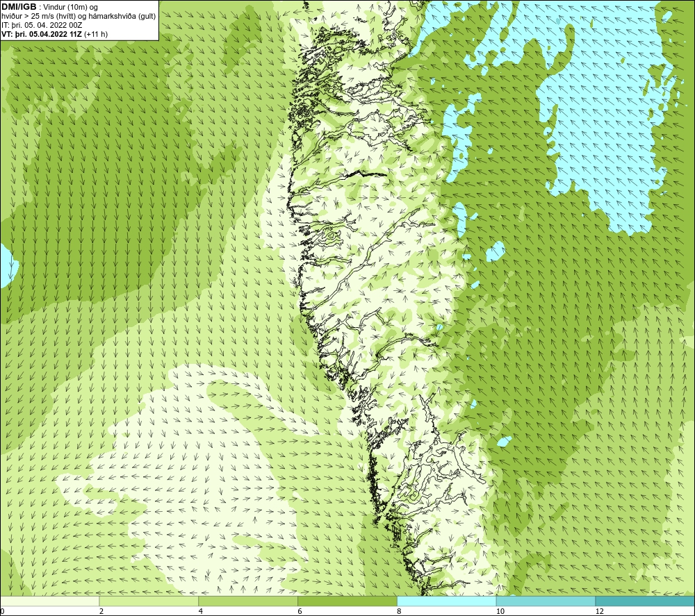Click the scale label "8"
The height and width of the screenshot is (616, 695).
[399, 611]
